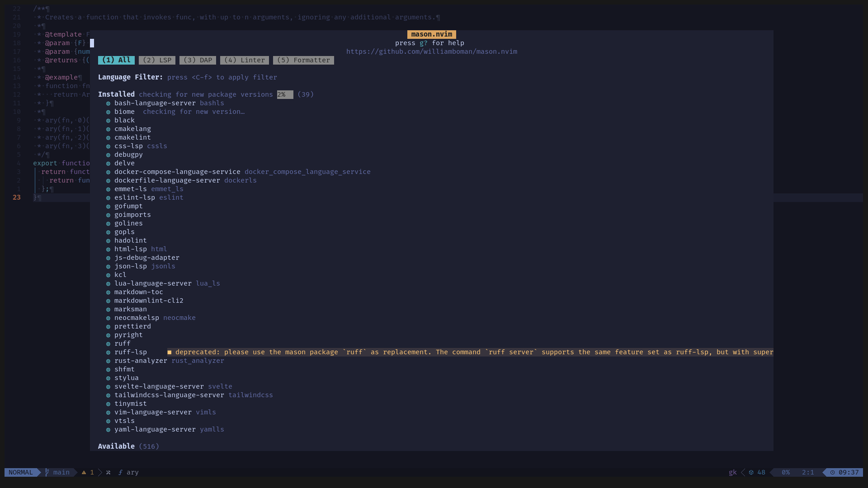The height and width of the screenshot is (488, 868).
Task: Click the installed bullet icon beside biome
Action: (x=108, y=111)
